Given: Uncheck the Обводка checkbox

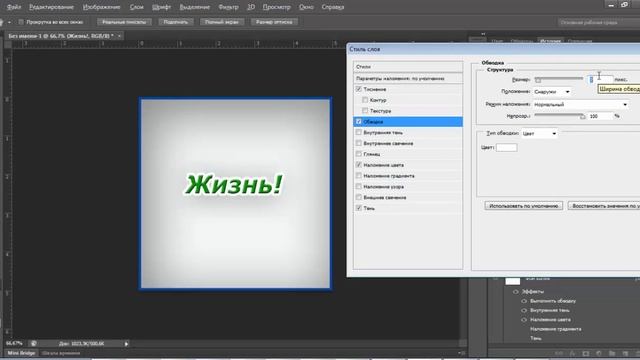Looking at the screenshot, I should [x=359, y=122].
